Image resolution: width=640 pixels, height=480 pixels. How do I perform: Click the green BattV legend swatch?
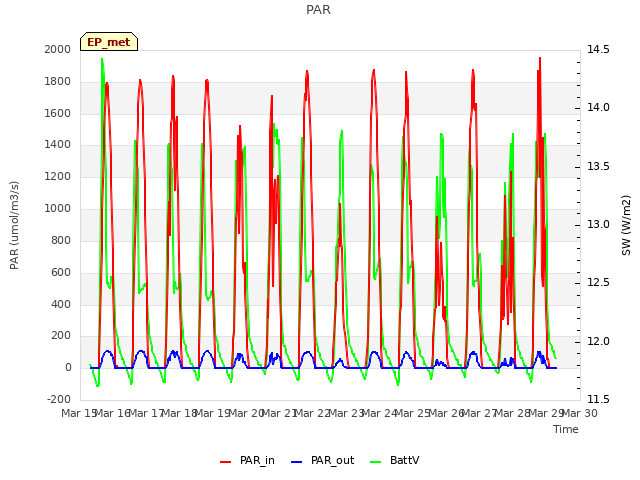(375, 462)
